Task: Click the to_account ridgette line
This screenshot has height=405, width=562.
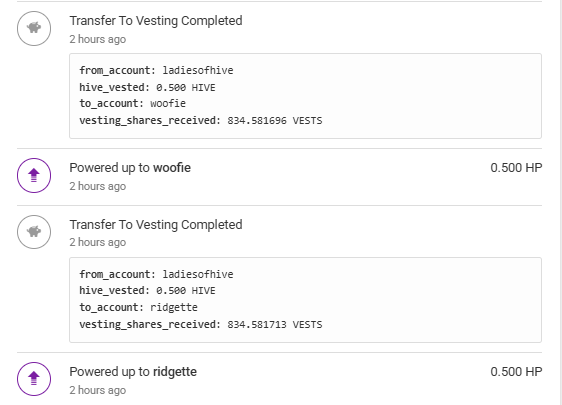Action: [x=138, y=308]
